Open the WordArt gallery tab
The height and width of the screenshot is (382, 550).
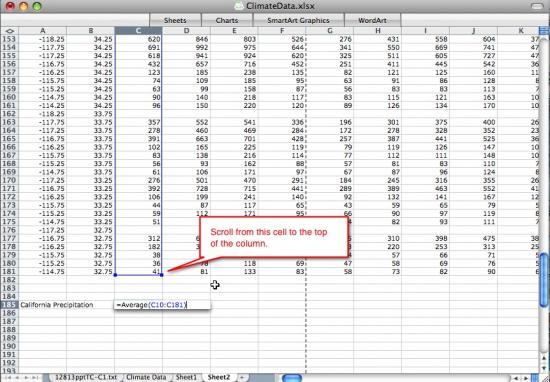tap(372, 20)
